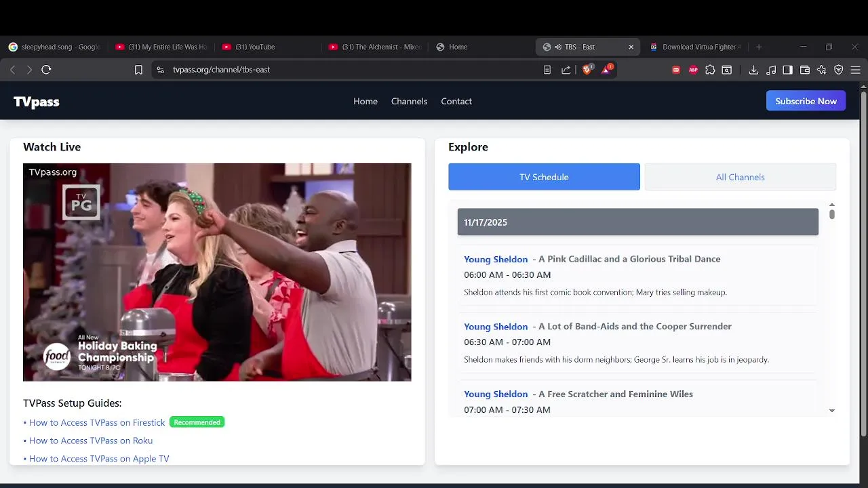Click the red extension icon beside ABP
Screen dimensions: 868x488
(x=676, y=70)
